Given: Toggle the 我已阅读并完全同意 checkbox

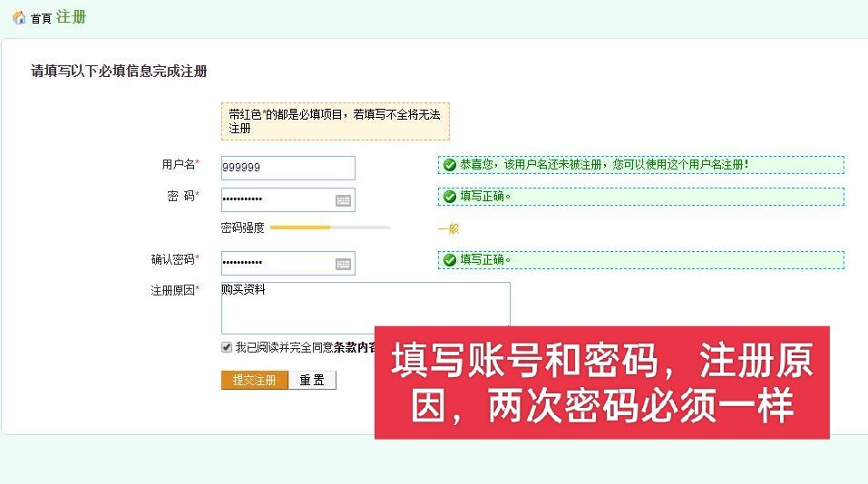Looking at the screenshot, I should pos(227,347).
